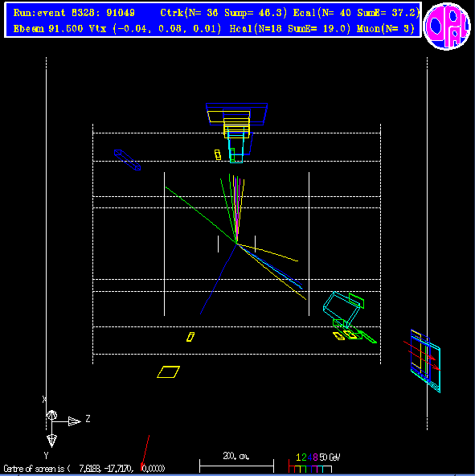The image size is (475, 476).
Task: Click the downward Y axis arrowhead
Action: coord(51,441)
